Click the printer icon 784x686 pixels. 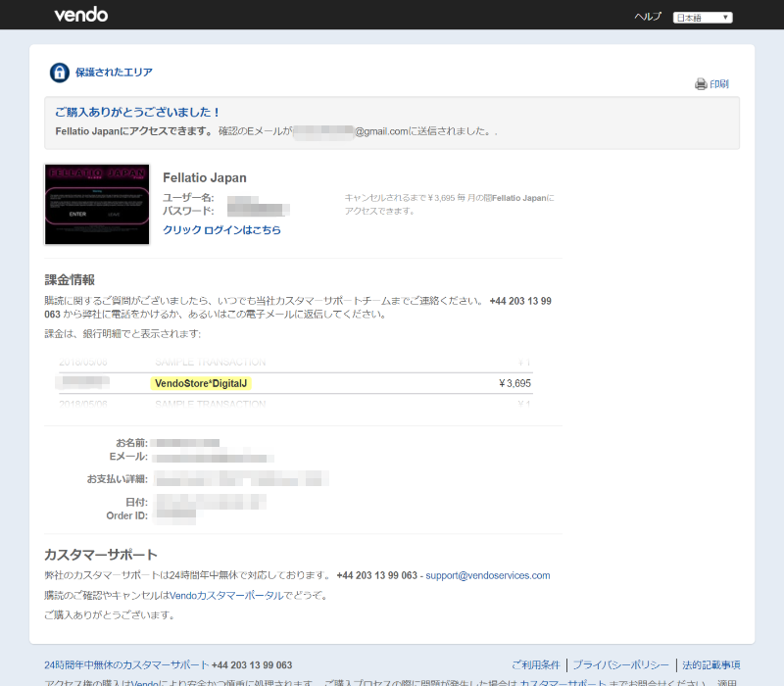(701, 84)
